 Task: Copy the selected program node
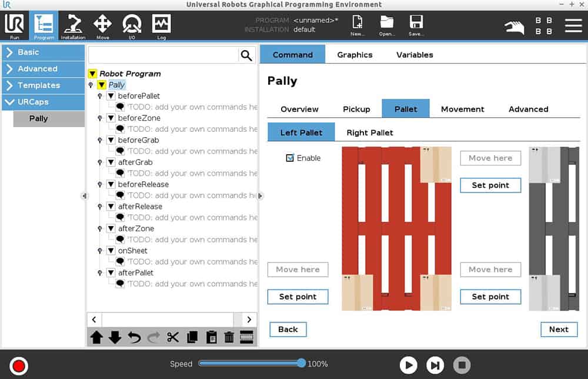pos(192,337)
